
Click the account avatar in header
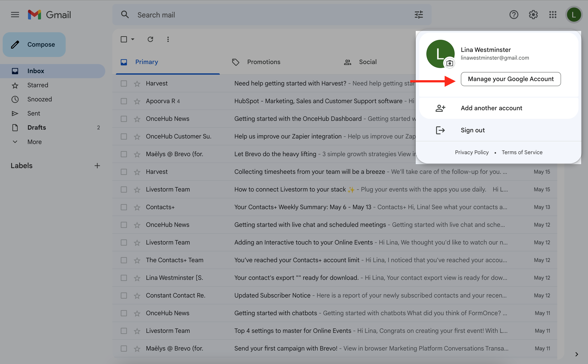(574, 15)
